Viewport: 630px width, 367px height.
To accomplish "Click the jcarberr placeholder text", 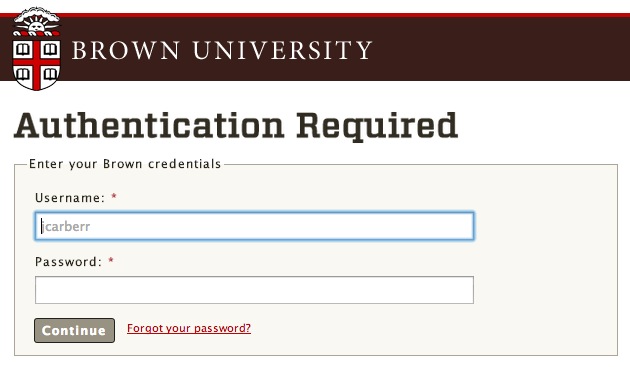I will (x=66, y=226).
